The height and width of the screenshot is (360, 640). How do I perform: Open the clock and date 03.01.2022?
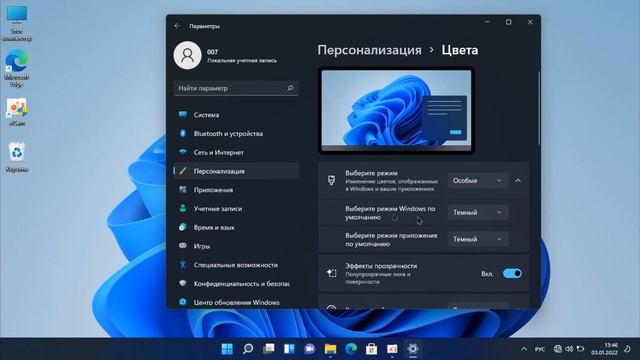[x=604, y=349]
